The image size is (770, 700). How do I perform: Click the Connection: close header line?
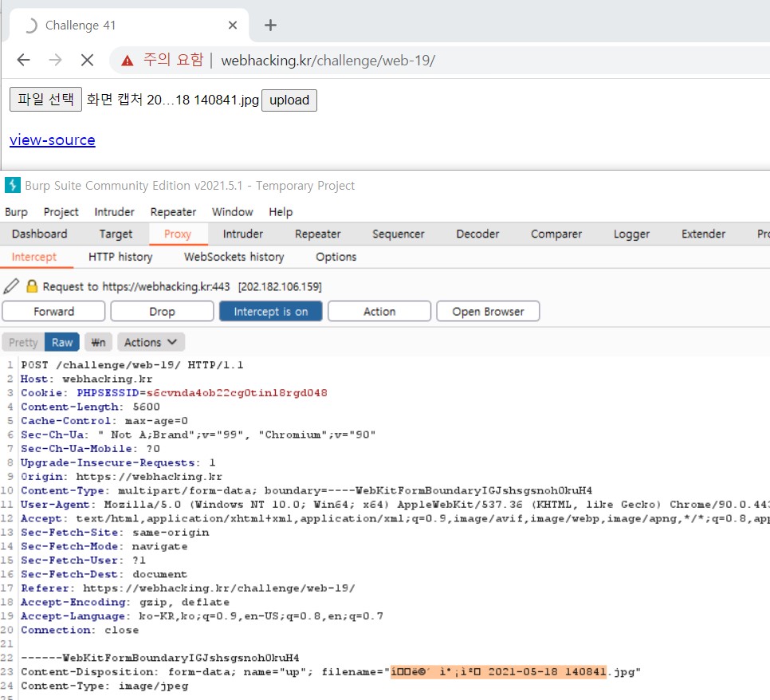click(x=80, y=630)
